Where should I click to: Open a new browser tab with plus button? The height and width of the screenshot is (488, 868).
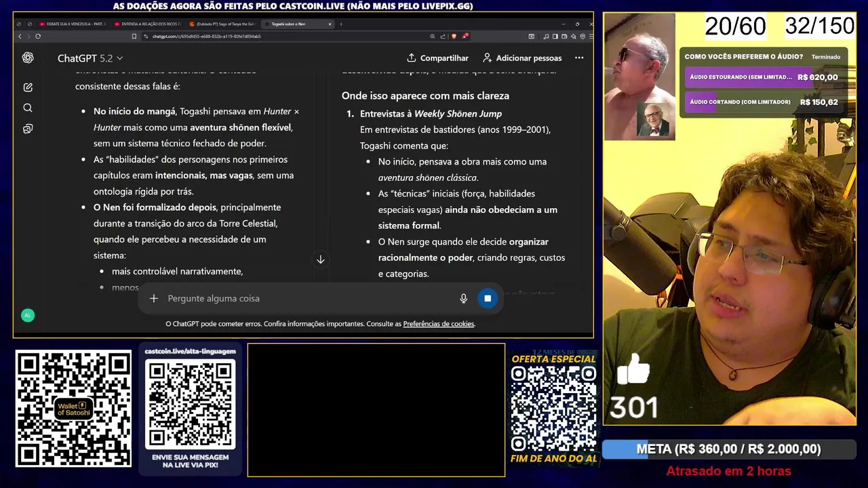coord(341,24)
